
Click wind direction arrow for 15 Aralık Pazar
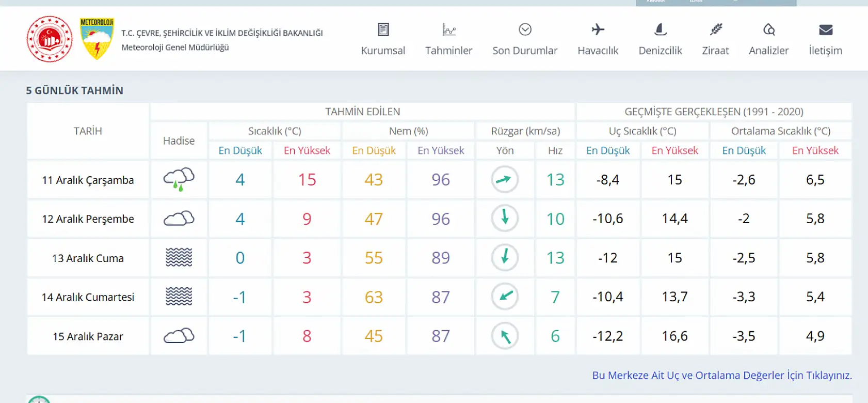coord(505,336)
